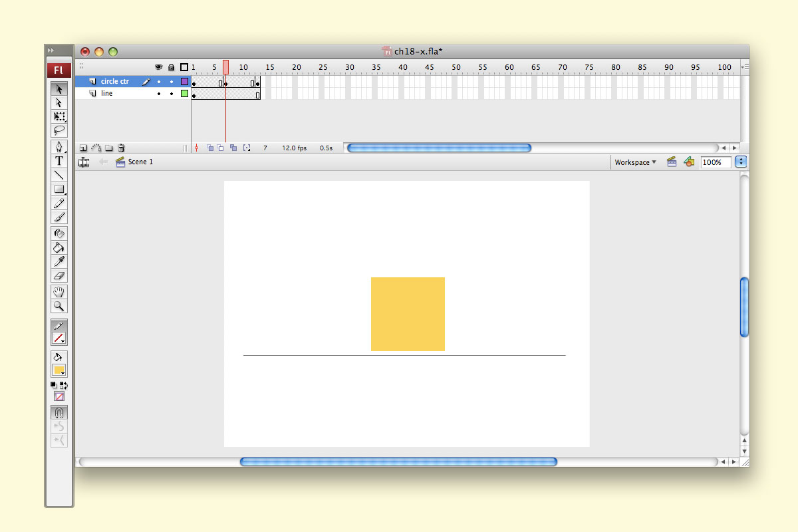Click the Onion Skin button

coord(210,148)
